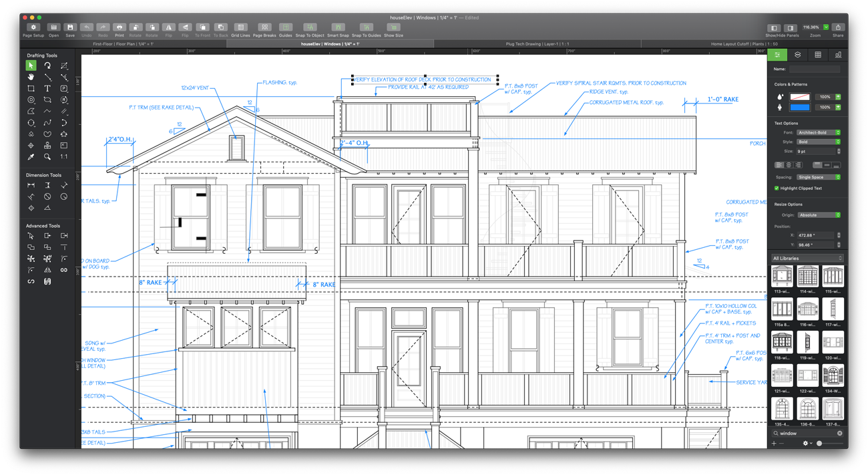The width and height of the screenshot is (868, 475).
Task: Select the 113 window library thumbnail
Action: [782, 276]
